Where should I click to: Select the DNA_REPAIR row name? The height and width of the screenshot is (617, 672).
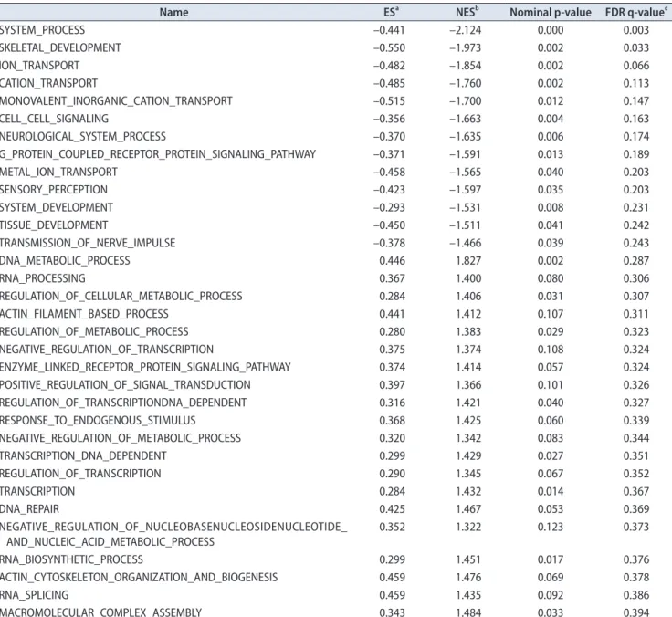coord(29,509)
